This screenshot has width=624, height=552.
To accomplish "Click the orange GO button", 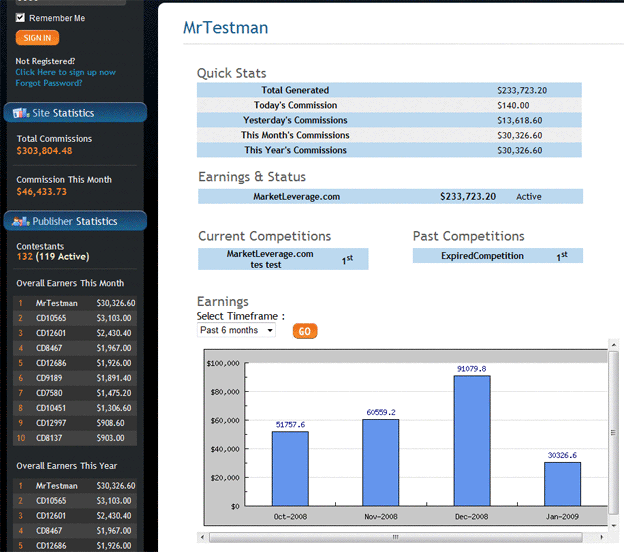I will [305, 331].
